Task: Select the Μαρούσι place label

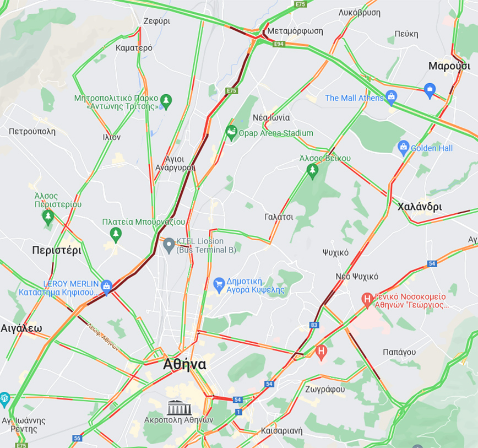Action: (x=449, y=66)
